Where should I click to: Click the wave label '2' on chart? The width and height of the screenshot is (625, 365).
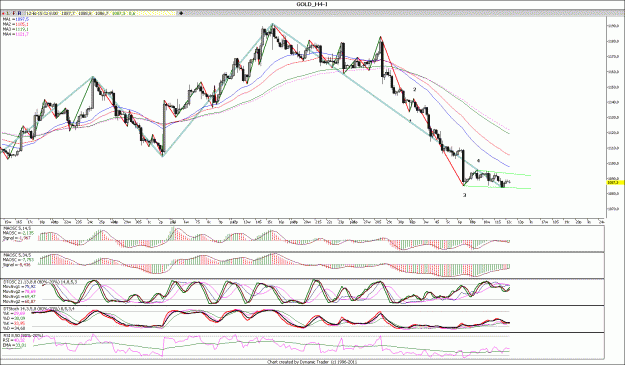click(x=415, y=90)
